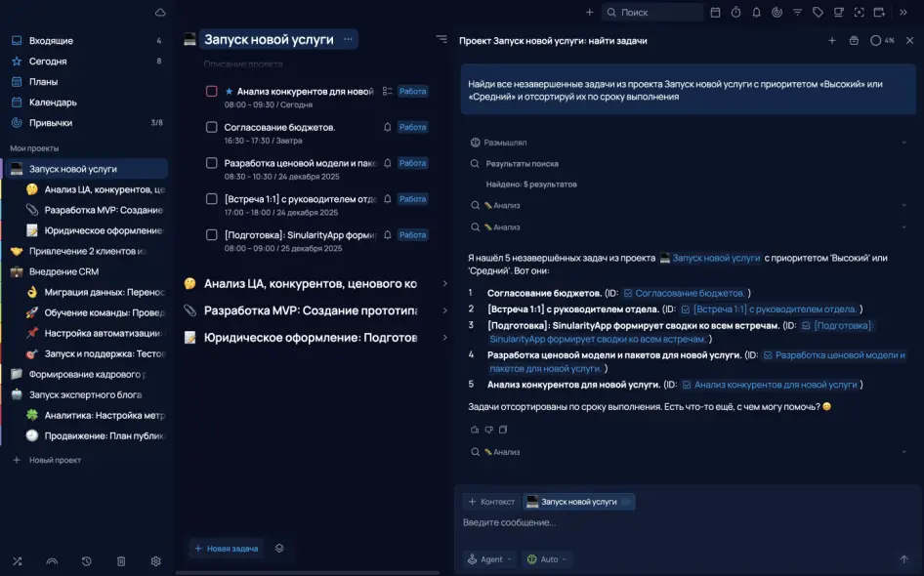Go to Календарь in the sidebar
The width and height of the screenshot is (924, 576).
[53, 103]
